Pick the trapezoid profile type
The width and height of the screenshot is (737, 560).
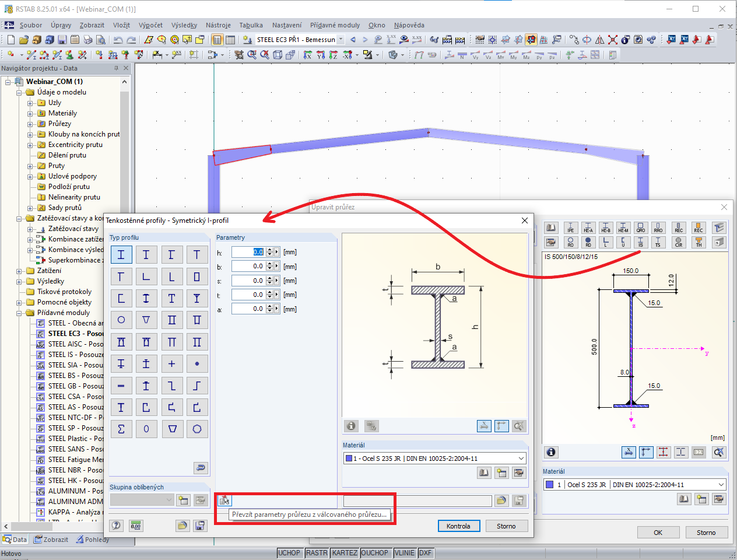(171, 429)
